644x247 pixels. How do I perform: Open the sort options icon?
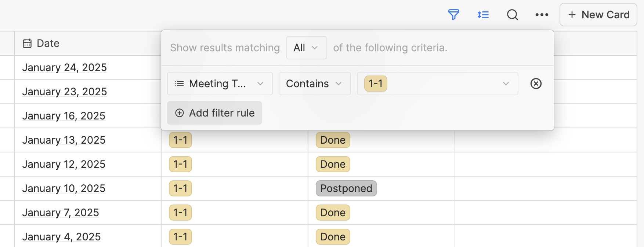483,15
